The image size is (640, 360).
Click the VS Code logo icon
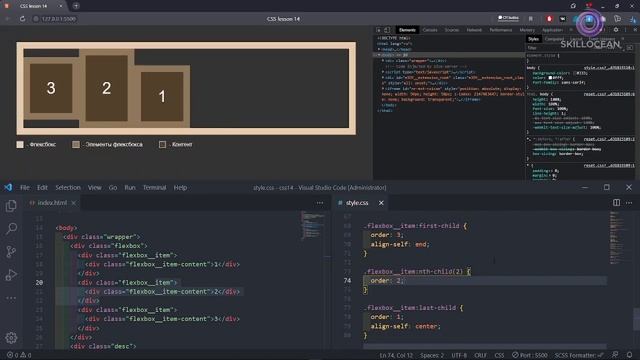(8, 187)
